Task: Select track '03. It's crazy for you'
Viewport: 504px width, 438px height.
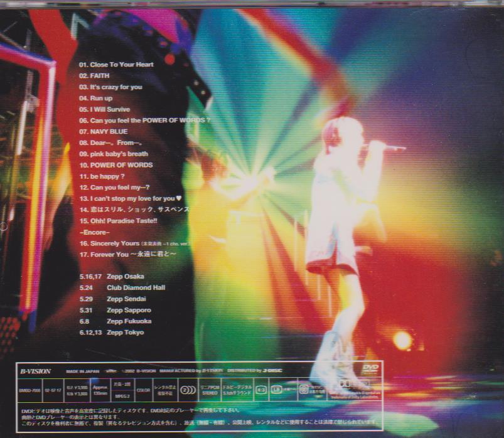Action: (110, 87)
